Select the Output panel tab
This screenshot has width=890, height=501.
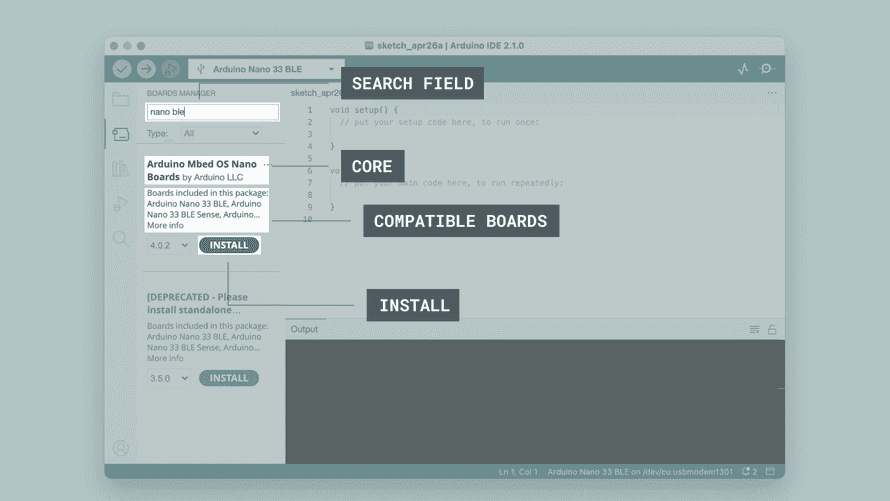(x=304, y=329)
